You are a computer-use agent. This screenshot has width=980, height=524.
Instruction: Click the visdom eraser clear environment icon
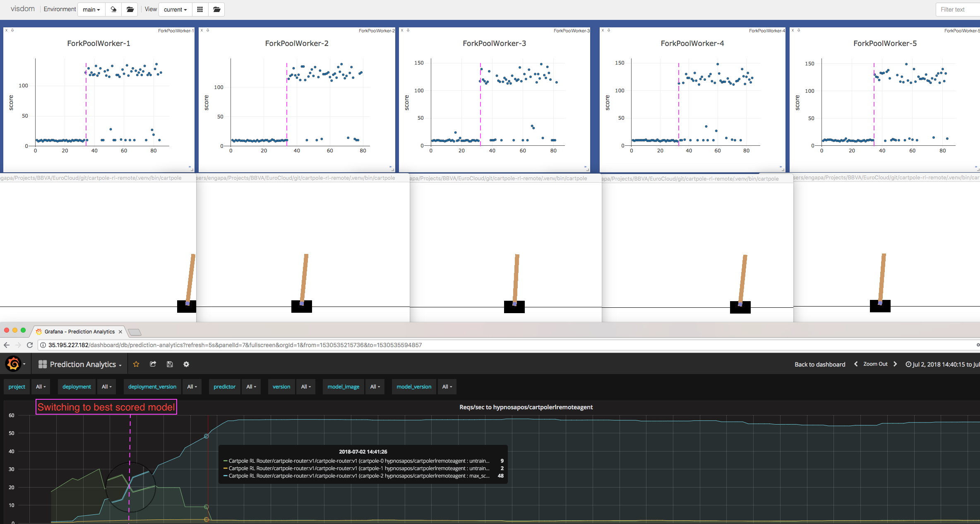(x=113, y=9)
